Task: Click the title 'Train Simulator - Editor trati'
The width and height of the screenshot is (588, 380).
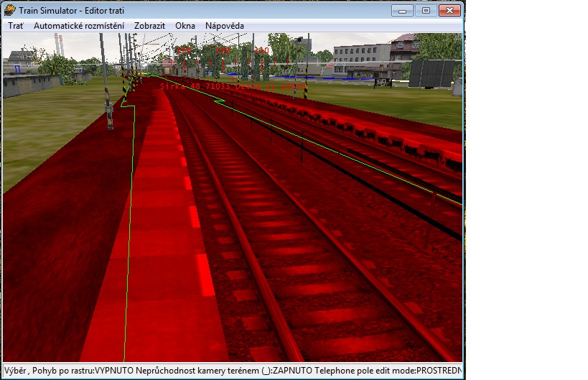Action: [71, 11]
